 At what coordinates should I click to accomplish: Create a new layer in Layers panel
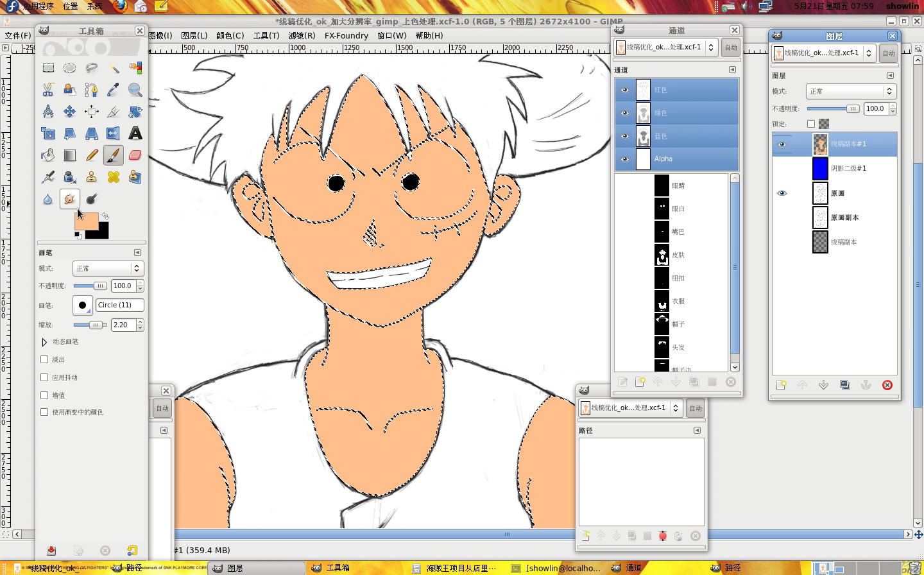coord(781,385)
